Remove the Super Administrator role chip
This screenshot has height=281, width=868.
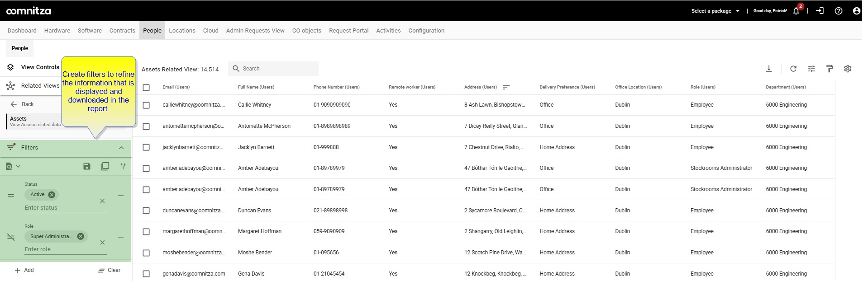pyautogui.click(x=81, y=236)
